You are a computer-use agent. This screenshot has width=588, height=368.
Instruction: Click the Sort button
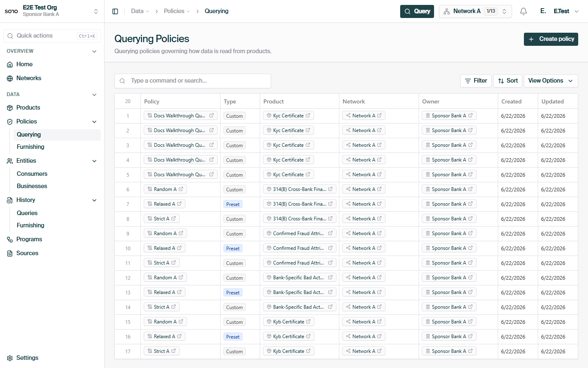[508, 81]
